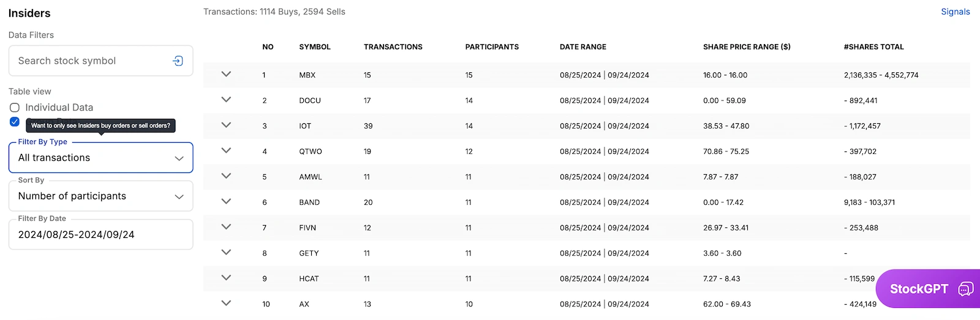
Task: Expand the MBX row chevron
Action: [226, 74]
